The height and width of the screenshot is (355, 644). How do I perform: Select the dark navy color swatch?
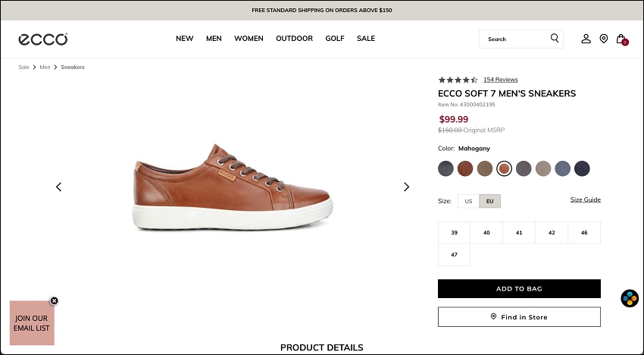pyautogui.click(x=582, y=168)
